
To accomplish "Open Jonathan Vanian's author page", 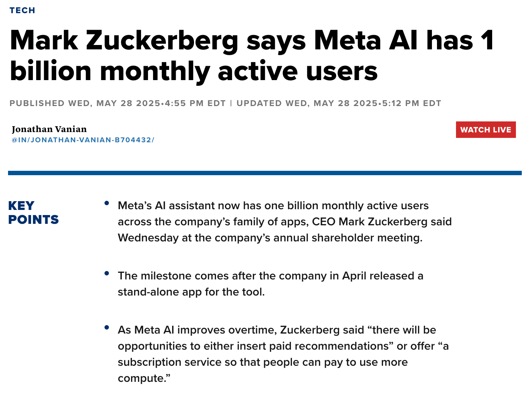I will [x=49, y=129].
